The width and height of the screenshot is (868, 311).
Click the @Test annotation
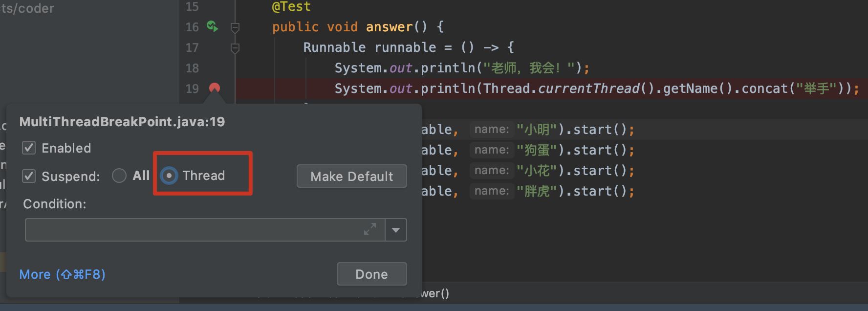pyautogui.click(x=291, y=7)
